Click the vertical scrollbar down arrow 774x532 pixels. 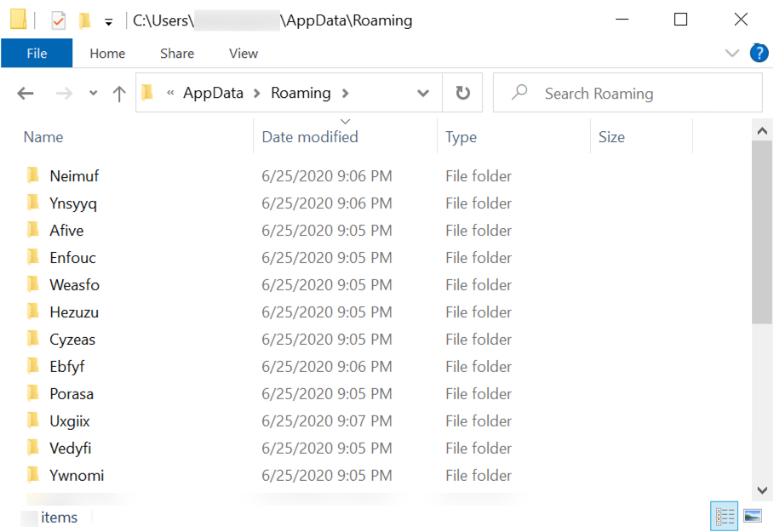[762, 490]
